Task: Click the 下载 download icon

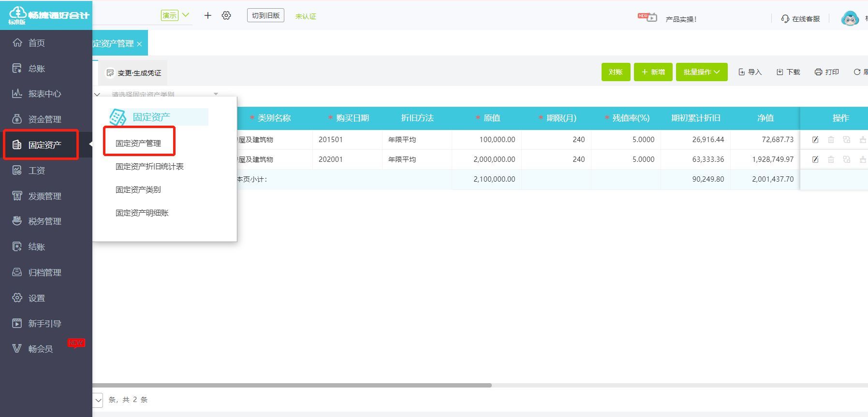Action: click(x=780, y=72)
